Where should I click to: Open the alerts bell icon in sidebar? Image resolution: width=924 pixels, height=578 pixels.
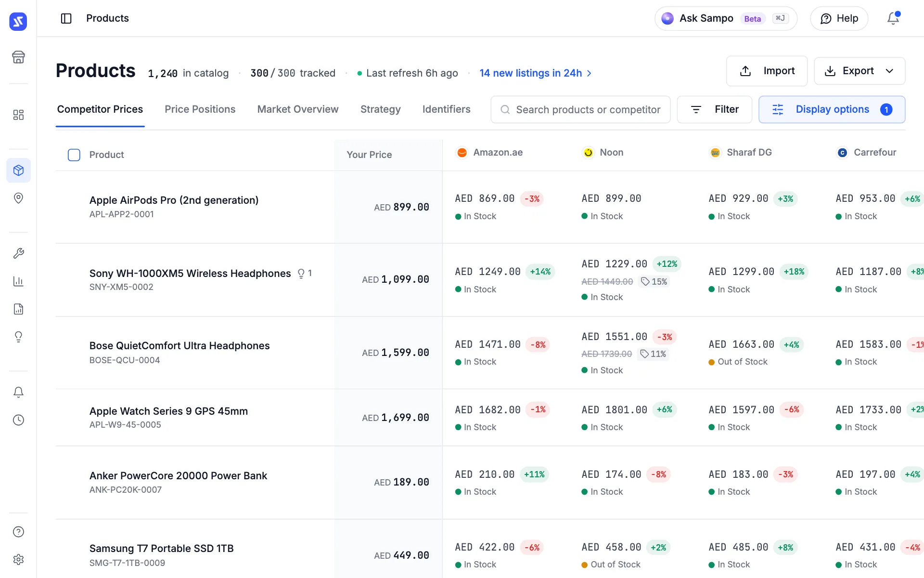click(18, 392)
